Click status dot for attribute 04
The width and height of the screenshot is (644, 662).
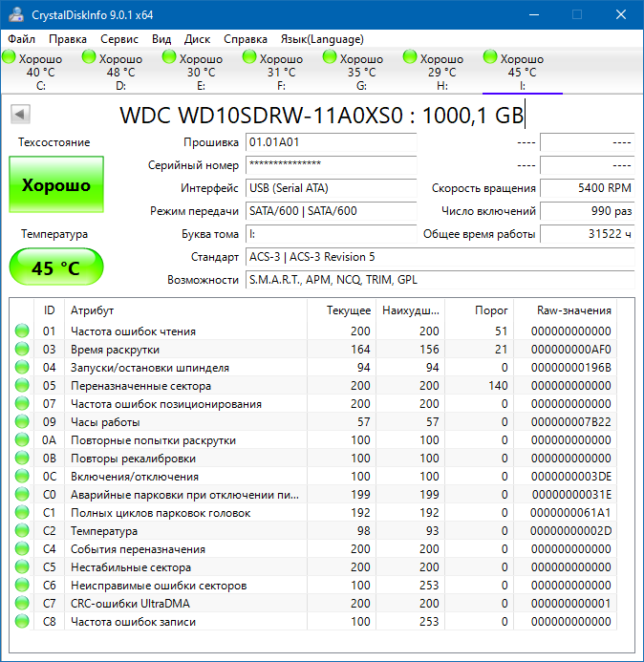(22, 368)
